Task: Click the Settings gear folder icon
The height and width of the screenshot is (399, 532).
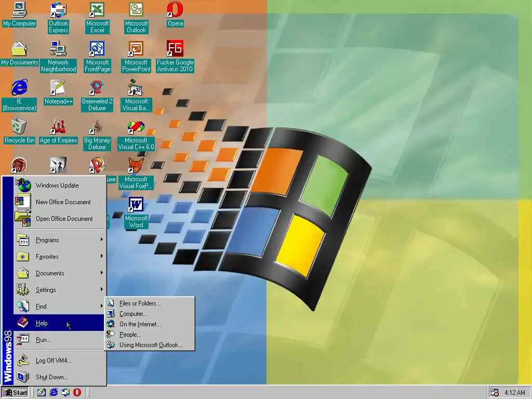Action: pyautogui.click(x=23, y=290)
